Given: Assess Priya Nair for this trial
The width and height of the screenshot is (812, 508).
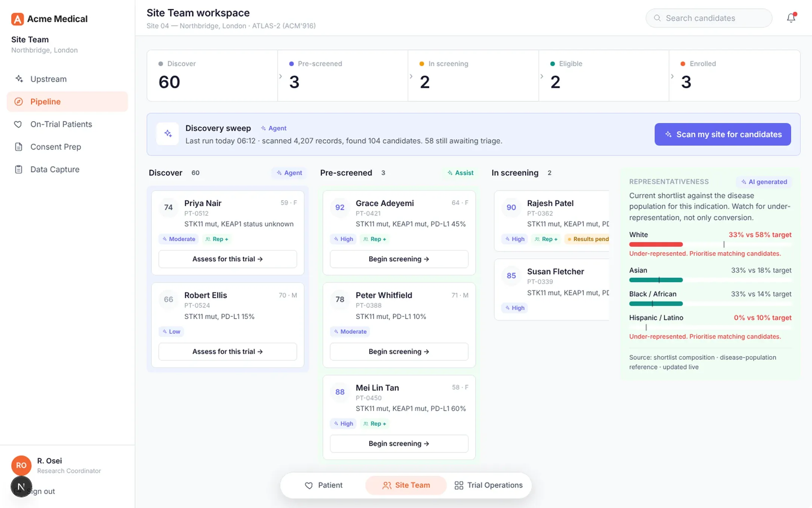Looking at the screenshot, I should click(x=227, y=259).
